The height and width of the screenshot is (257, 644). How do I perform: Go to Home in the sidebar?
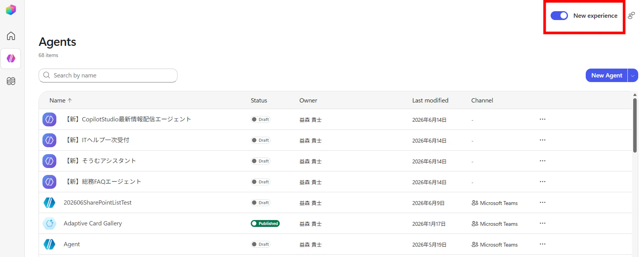coord(11,36)
